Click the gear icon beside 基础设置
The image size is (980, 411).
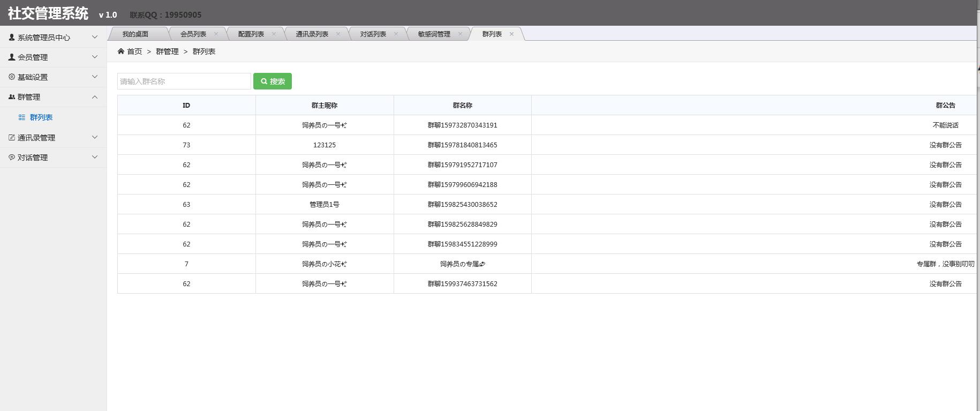click(x=12, y=77)
